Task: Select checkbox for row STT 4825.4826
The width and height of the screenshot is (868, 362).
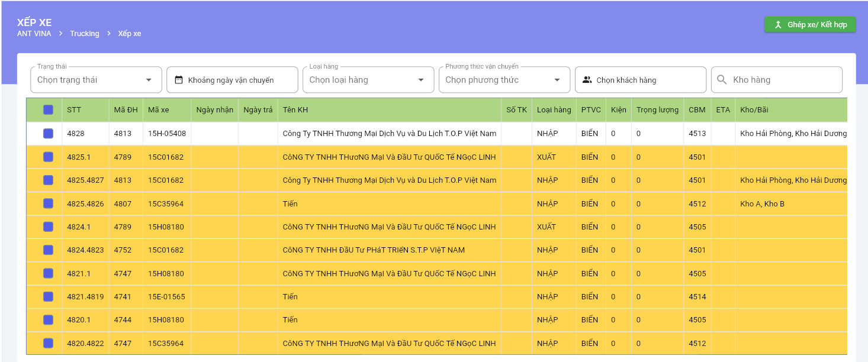Action: (x=48, y=203)
